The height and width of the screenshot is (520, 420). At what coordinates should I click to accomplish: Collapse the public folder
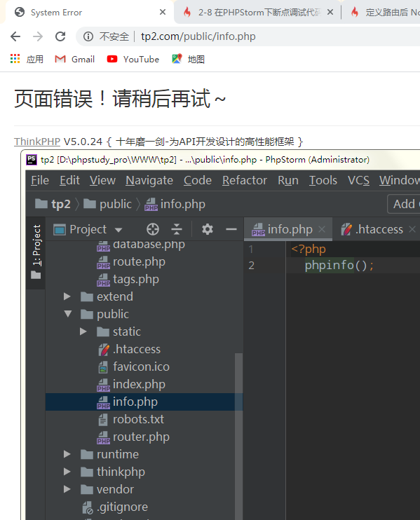click(68, 314)
